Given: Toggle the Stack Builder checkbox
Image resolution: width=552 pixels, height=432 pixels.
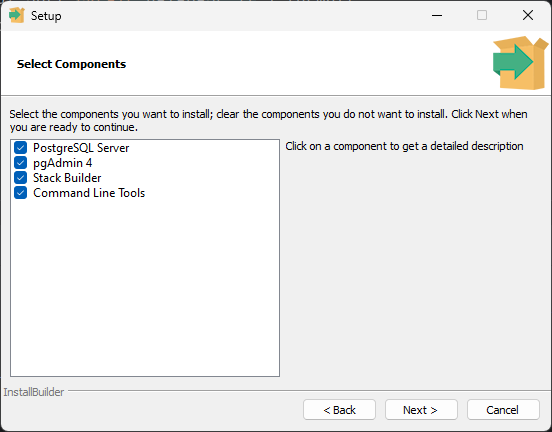Looking at the screenshot, I should (20, 178).
